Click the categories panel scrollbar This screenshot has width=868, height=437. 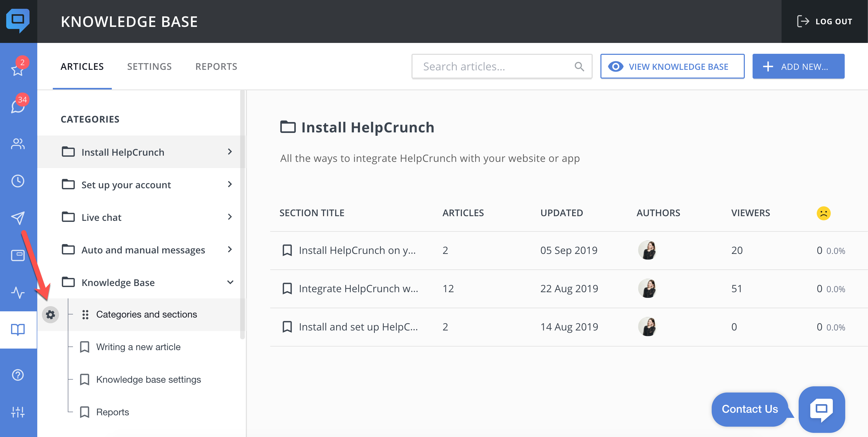242,215
